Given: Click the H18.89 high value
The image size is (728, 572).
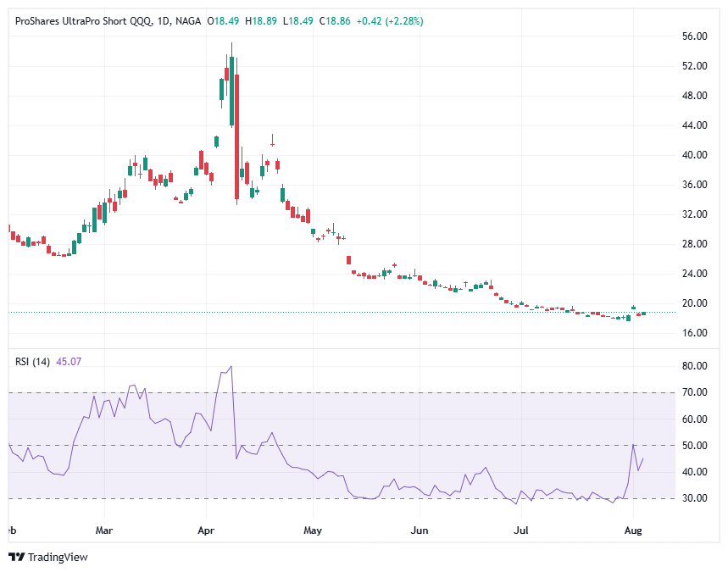Looking at the screenshot, I should [x=261, y=19].
